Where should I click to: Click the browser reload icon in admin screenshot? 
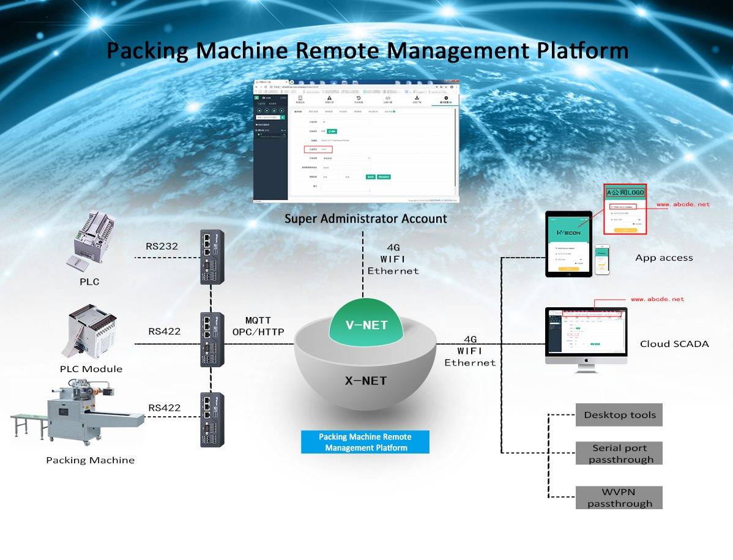(266, 87)
